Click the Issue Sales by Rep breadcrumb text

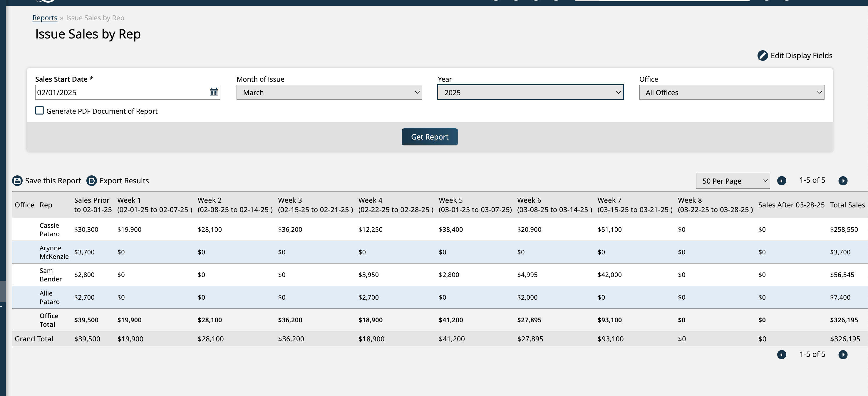click(x=95, y=18)
